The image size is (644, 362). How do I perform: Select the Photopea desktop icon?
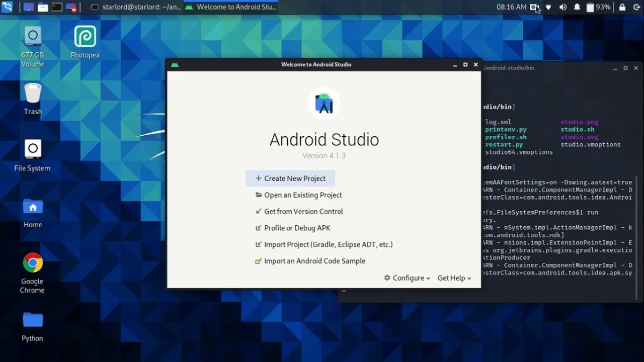85,42
